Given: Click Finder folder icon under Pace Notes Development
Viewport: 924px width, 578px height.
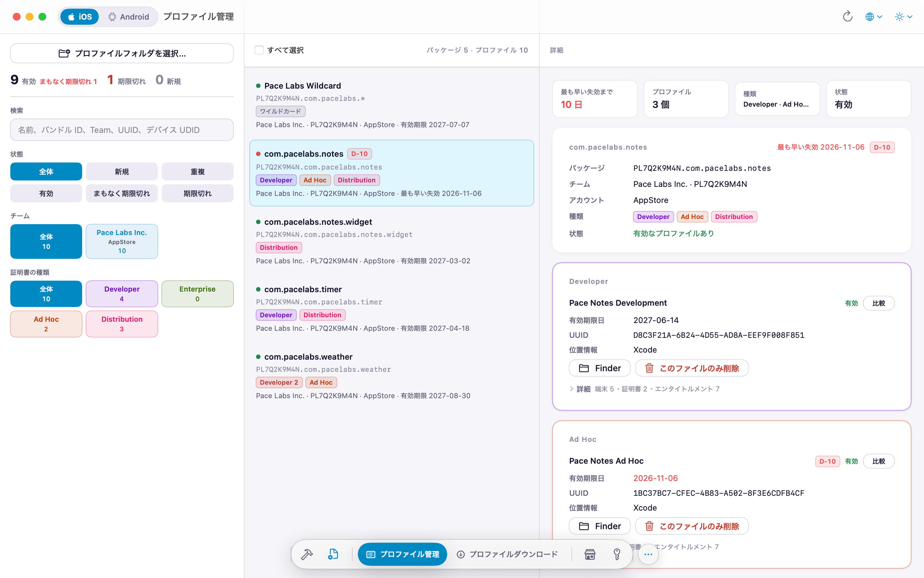Looking at the screenshot, I should point(584,368).
